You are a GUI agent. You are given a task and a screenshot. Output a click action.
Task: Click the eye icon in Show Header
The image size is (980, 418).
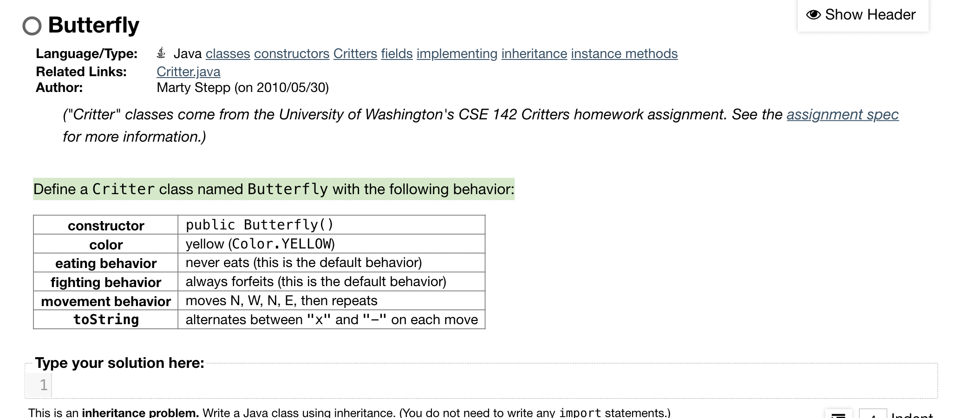point(813,14)
